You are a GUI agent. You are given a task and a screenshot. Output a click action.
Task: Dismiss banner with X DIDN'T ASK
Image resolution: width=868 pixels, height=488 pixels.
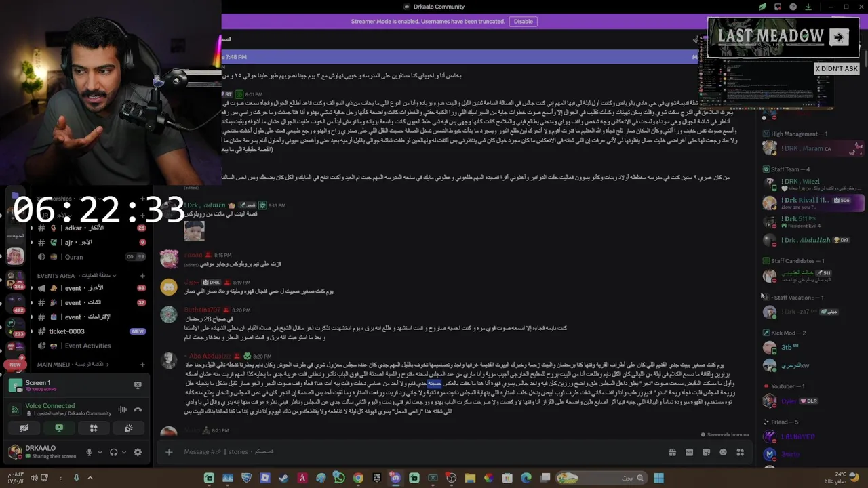[836, 68]
